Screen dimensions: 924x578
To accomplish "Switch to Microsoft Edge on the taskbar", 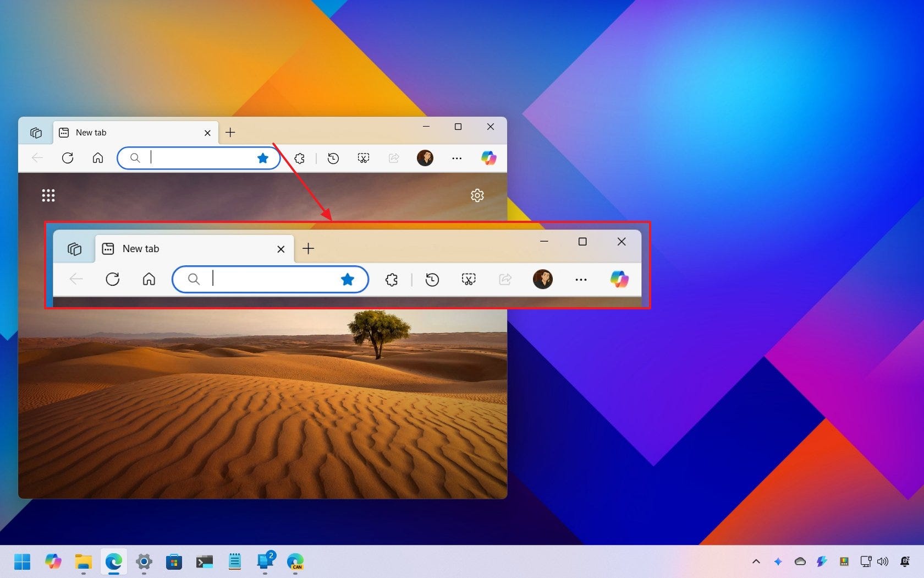I will [x=114, y=561].
